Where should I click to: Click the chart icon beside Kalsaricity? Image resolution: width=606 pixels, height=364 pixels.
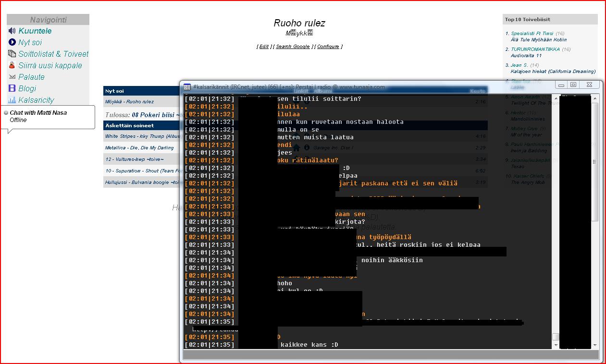(x=12, y=100)
